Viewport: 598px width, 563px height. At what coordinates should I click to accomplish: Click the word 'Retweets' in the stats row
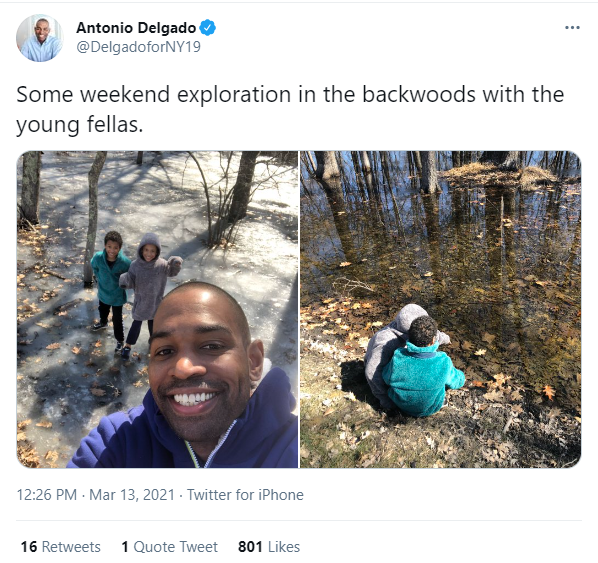(71, 547)
